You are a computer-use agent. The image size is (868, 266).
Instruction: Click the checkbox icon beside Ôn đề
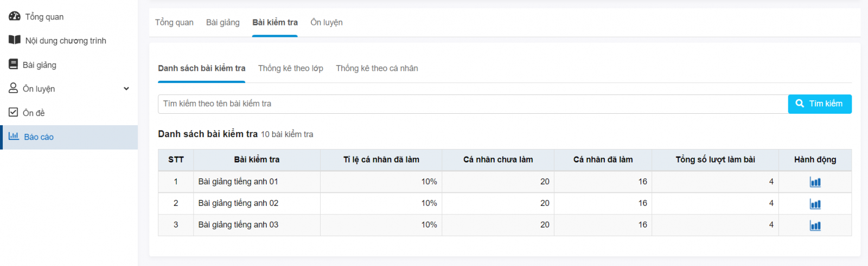click(x=14, y=112)
